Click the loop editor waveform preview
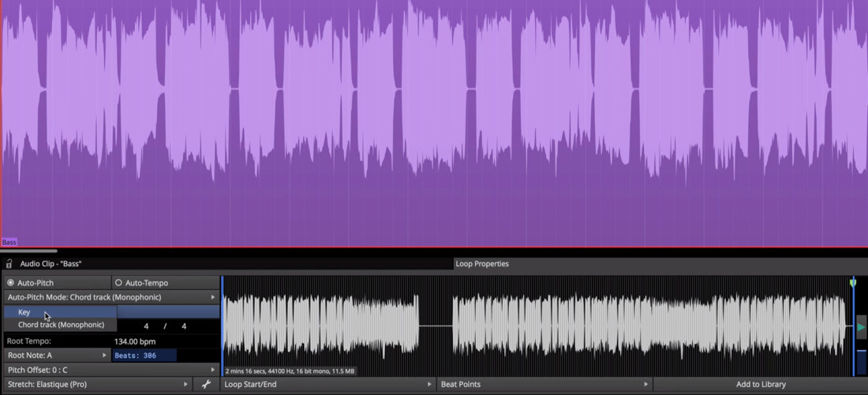 click(537, 325)
